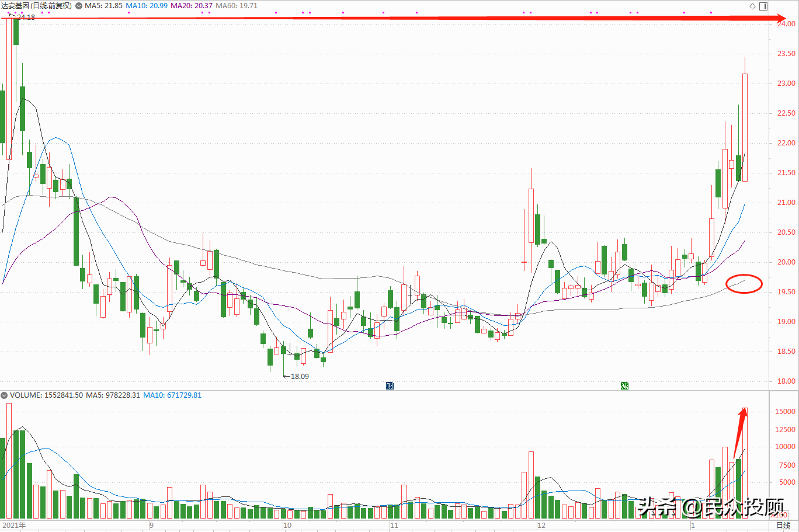Select the MA5 value label

pyautogui.click(x=104, y=6)
